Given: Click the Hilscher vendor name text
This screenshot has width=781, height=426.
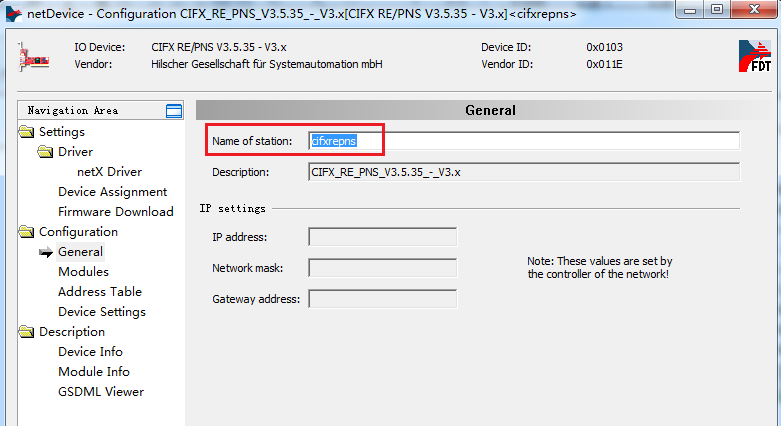Looking at the screenshot, I should 267,64.
